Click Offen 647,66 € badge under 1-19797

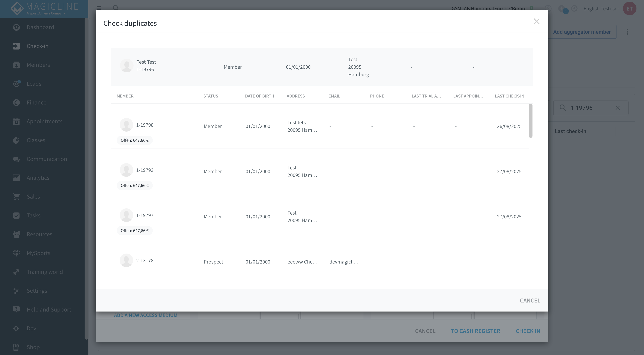tap(134, 231)
